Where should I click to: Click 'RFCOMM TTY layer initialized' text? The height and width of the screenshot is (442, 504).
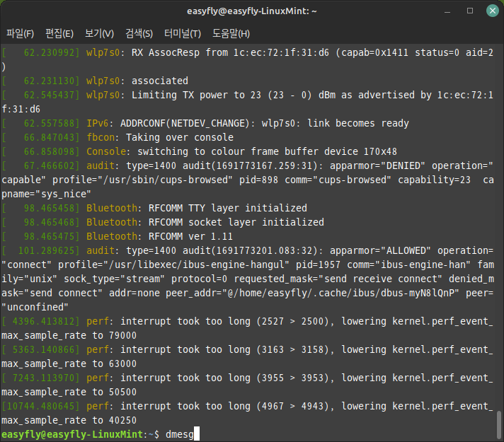227,208
